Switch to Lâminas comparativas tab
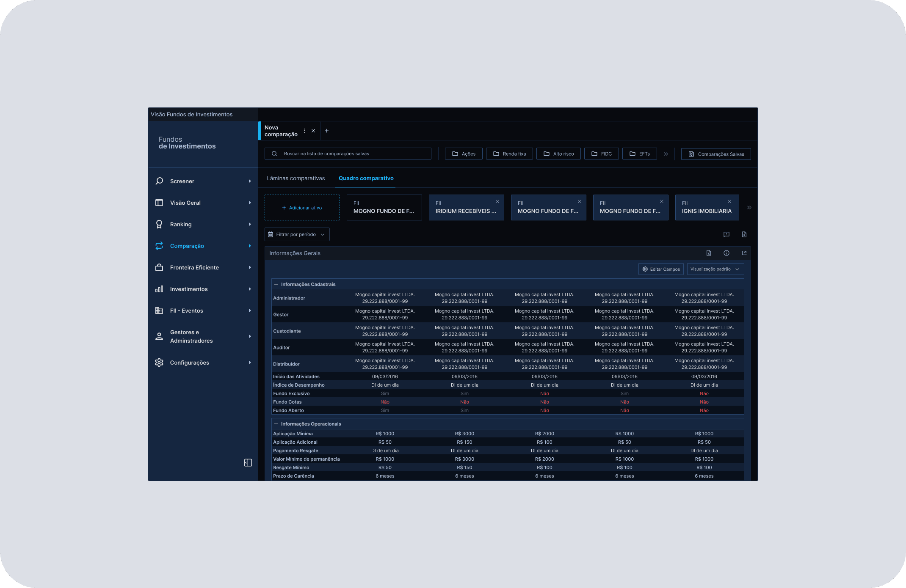 (296, 178)
